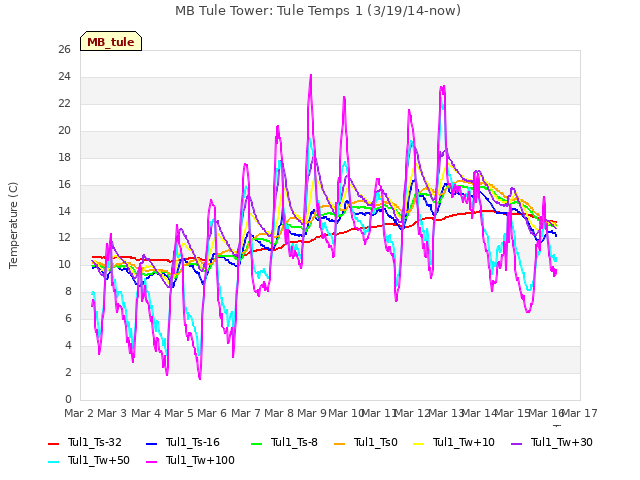Screen dimensions: 640x480
Task: Click the Tul1_Tw+30 legend label
Action: [x=562, y=442]
